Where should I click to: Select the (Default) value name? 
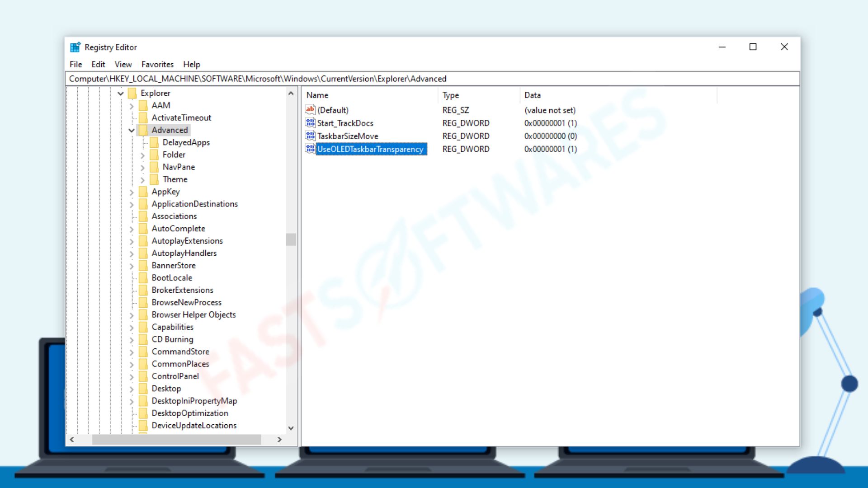pyautogui.click(x=333, y=110)
